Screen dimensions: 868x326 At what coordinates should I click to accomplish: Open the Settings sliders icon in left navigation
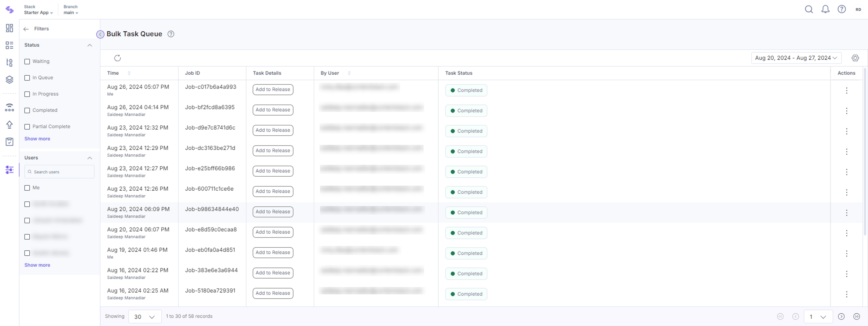(x=9, y=170)
